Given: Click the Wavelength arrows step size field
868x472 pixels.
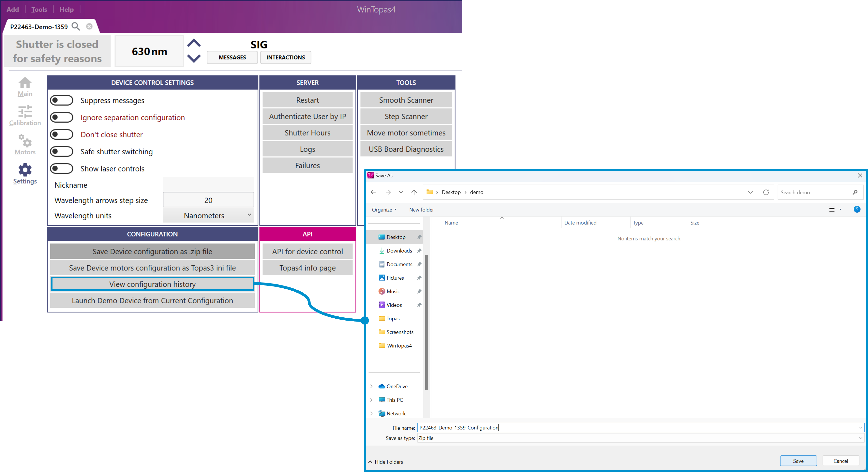Looking at the screenshot, I should (x=208, y=200).
